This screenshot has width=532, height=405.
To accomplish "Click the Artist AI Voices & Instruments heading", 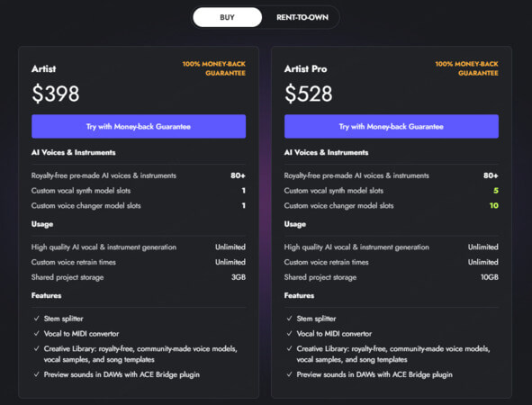I will [74, 153].
